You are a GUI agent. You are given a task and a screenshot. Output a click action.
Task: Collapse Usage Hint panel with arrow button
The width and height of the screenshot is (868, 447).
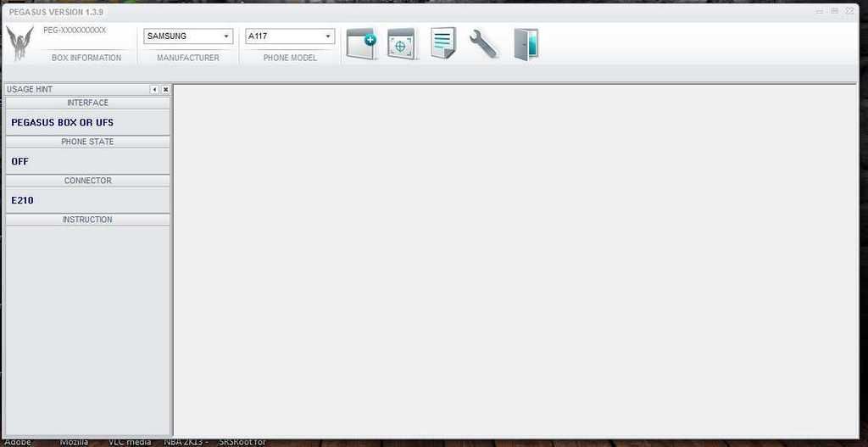click(154, 90)
